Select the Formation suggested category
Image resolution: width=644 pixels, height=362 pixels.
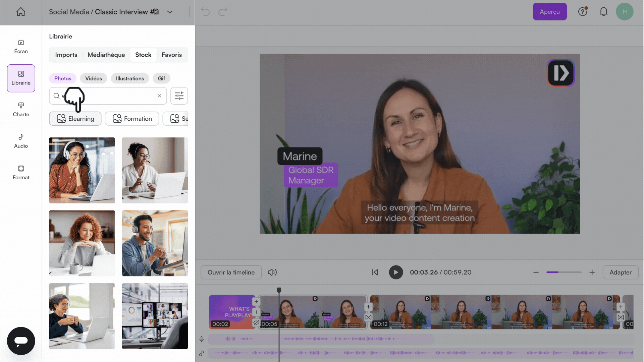[x=132, y=119]
